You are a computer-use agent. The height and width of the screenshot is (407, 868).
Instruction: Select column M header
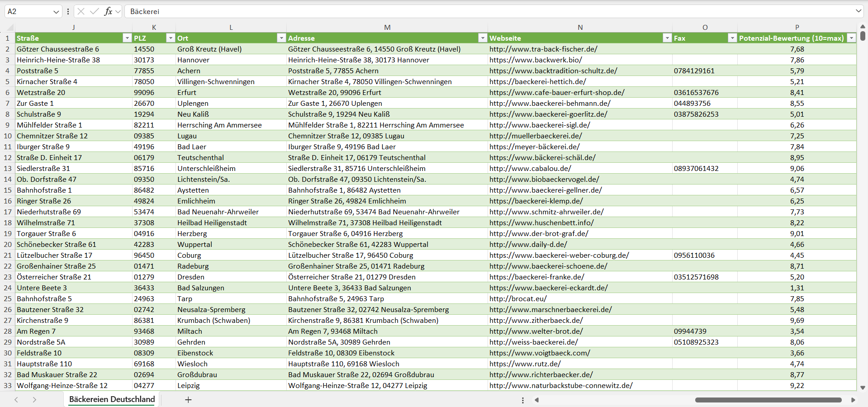point(387,27)
